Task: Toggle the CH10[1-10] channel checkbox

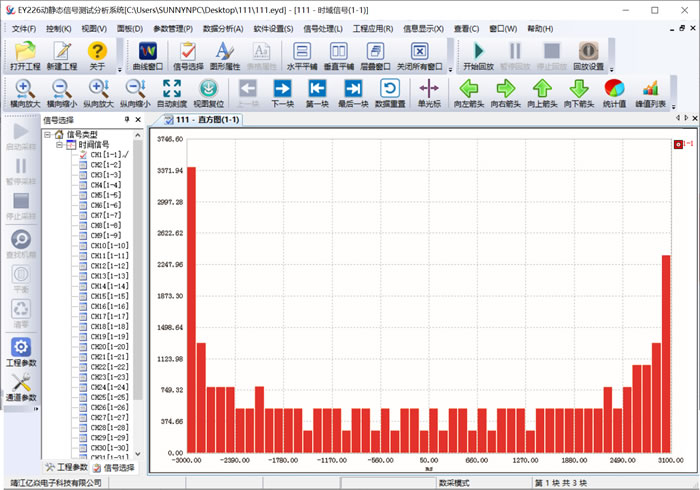Action: (x=84, y=246)
